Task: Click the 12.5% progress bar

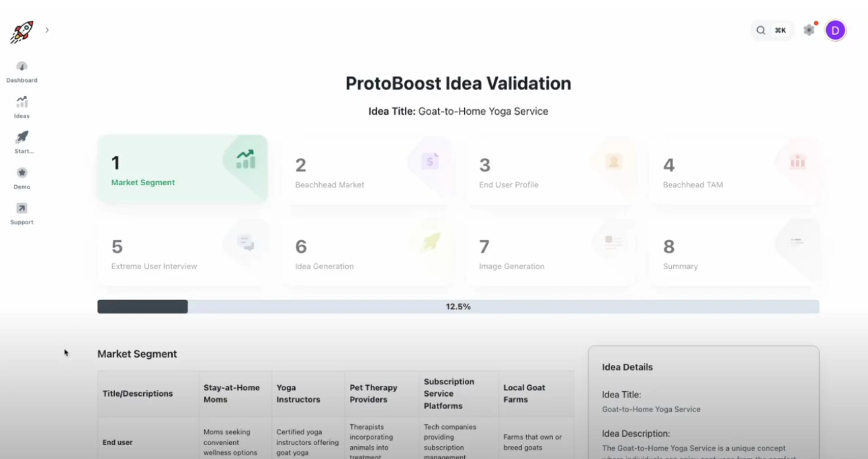Action: pos(458,306)
